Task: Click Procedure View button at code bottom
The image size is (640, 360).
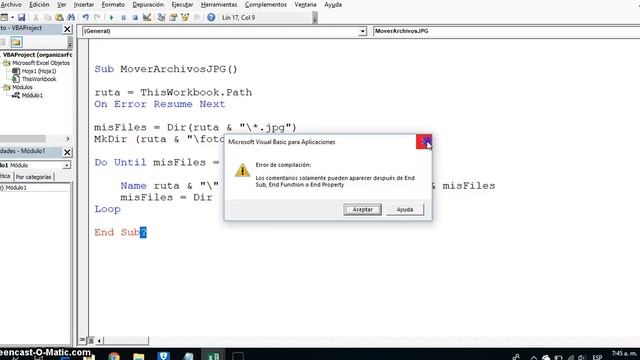Action: click(x=82, y=340)
